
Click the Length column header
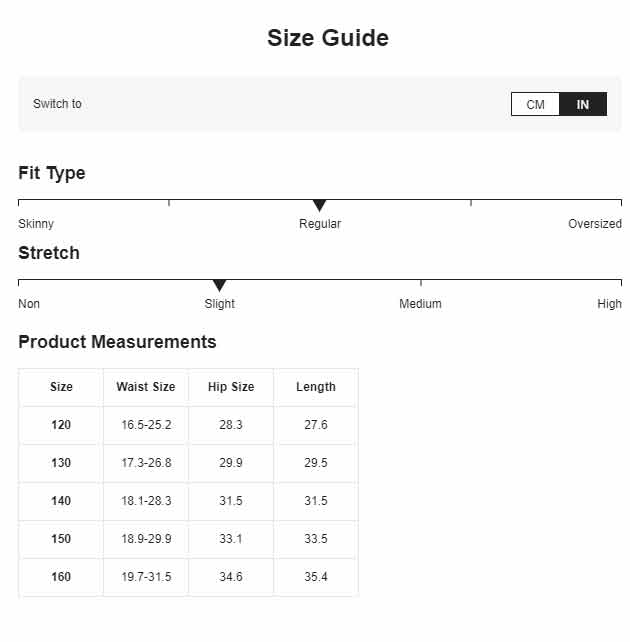pos(316,387)
